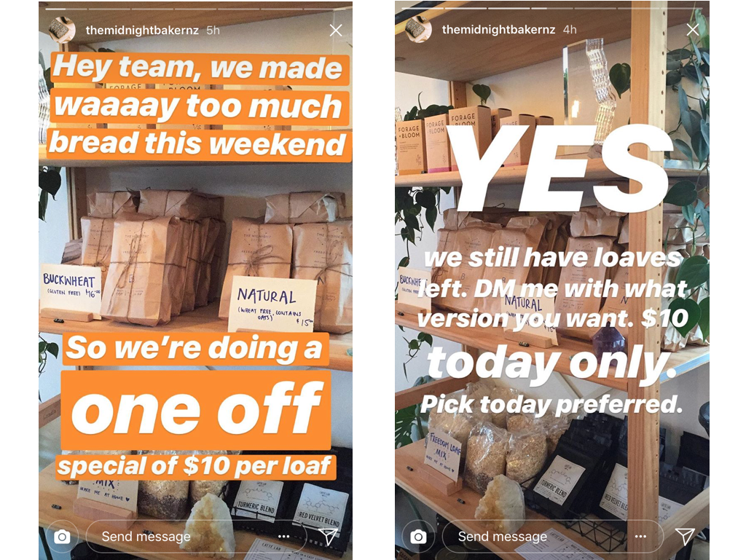Tap 4h timestamp on right story
The width and height of the screenshot is (746, 560).
(570, 30)
